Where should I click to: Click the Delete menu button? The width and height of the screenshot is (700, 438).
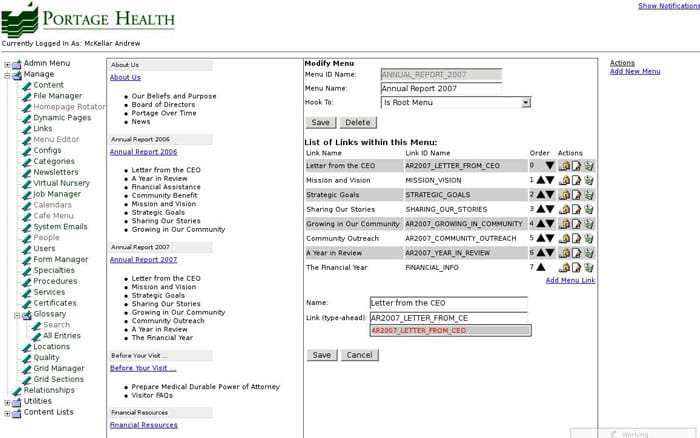pos(358,122)
